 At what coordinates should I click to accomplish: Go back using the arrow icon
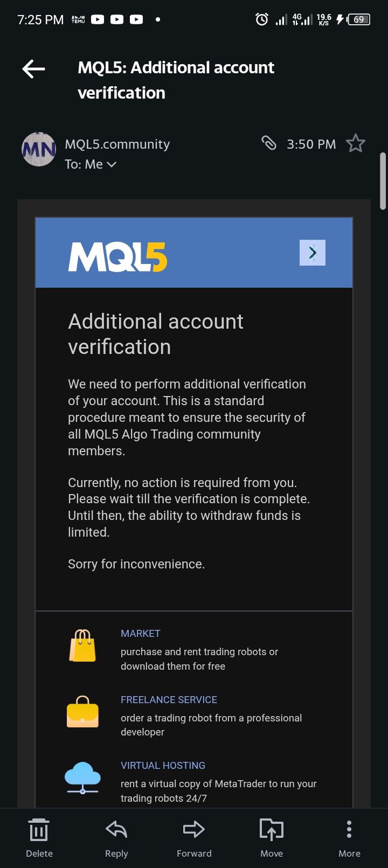tap(33, 69)
